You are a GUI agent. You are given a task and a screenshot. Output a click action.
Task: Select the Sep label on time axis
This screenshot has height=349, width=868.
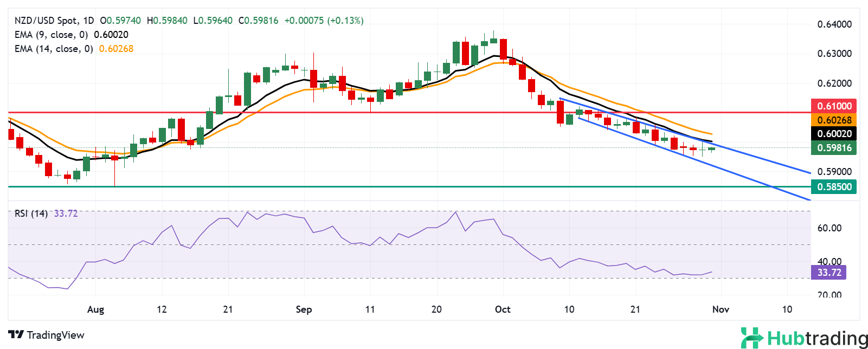[x=304, y=309]
